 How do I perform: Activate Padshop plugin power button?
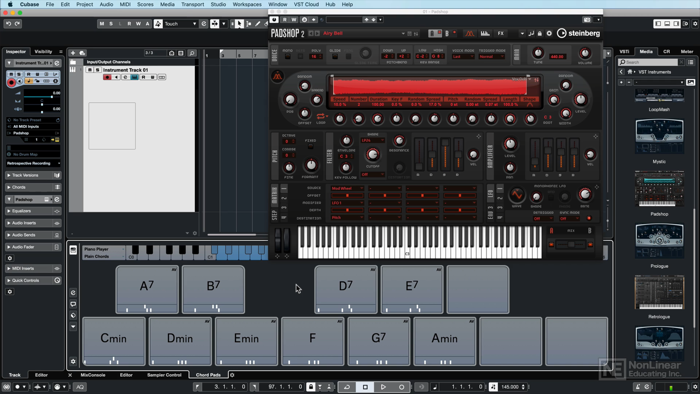274,20
